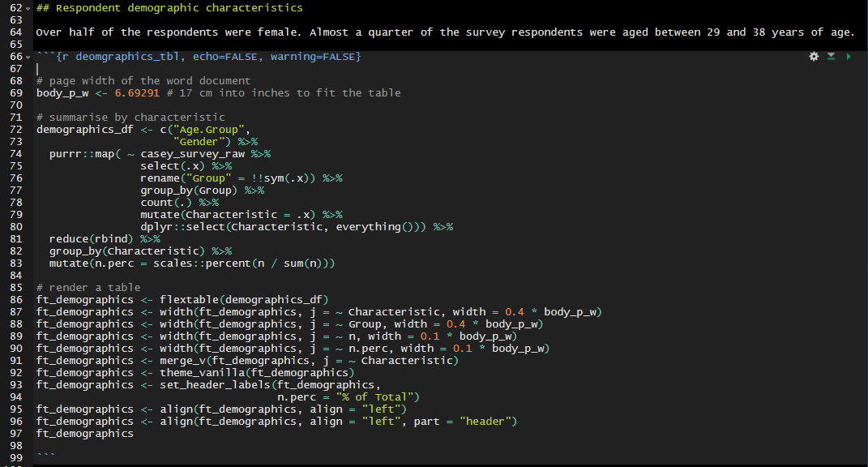
Task: Click line number 84 in the gutter
Action: pyautogui.click(x=16, y=276)
